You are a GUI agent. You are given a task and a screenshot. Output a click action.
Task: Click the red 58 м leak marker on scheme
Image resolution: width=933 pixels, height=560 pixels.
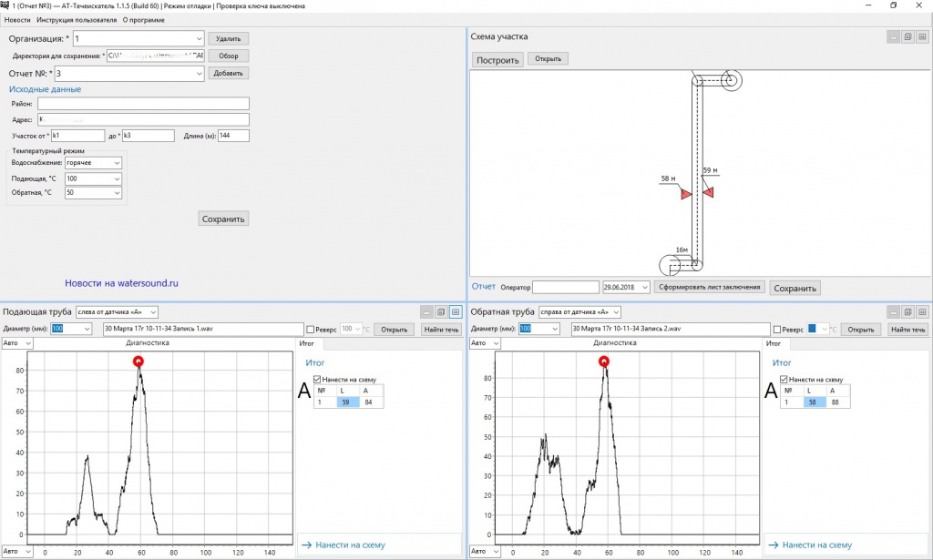(x=686, y=193)
